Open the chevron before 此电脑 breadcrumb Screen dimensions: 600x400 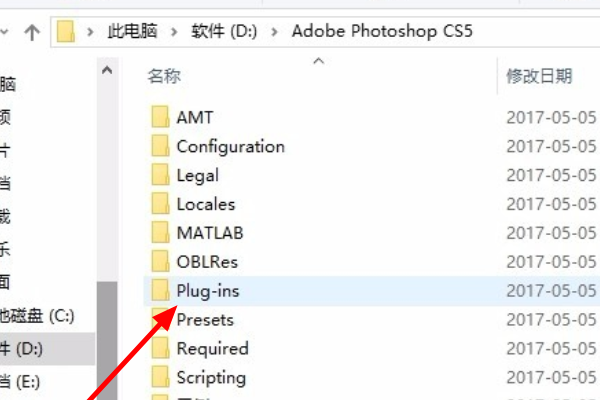(x=93, y=31)
